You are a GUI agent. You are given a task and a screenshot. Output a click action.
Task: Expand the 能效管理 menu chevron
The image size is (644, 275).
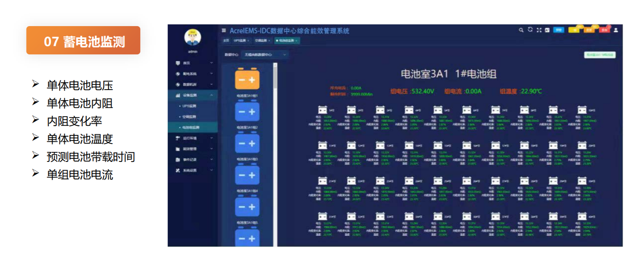coord(212,149)
